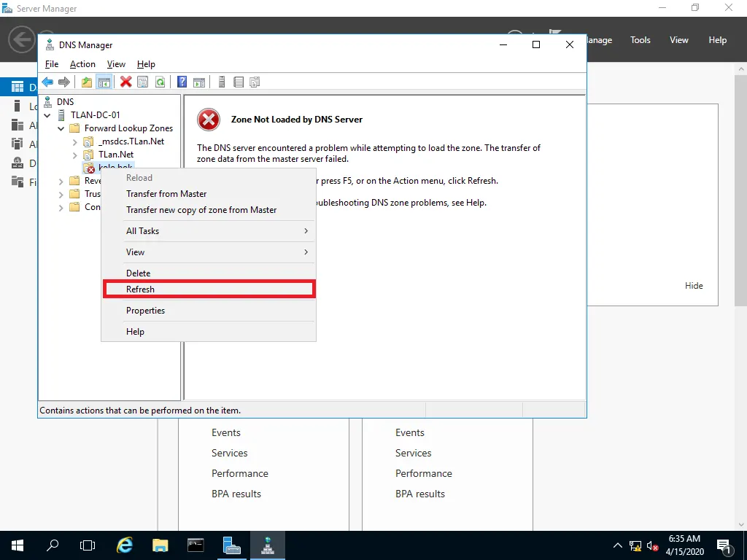Click the red X Delete toolbar icon
This screenshot has height=560, width=747.
coord(125,82)
